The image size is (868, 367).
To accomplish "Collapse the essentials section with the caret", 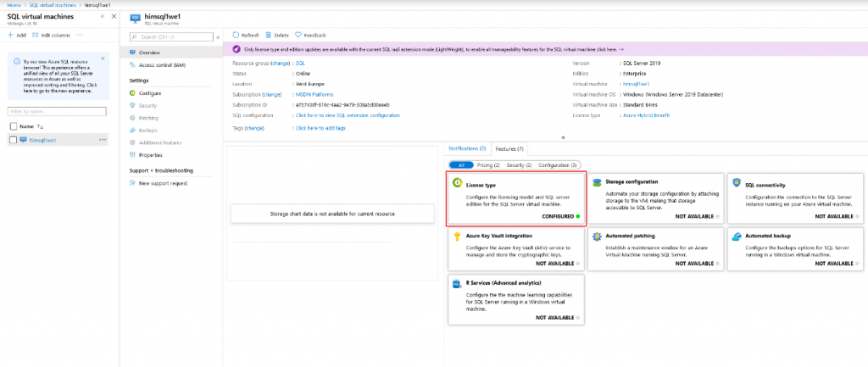I will [x=563, y=136].
